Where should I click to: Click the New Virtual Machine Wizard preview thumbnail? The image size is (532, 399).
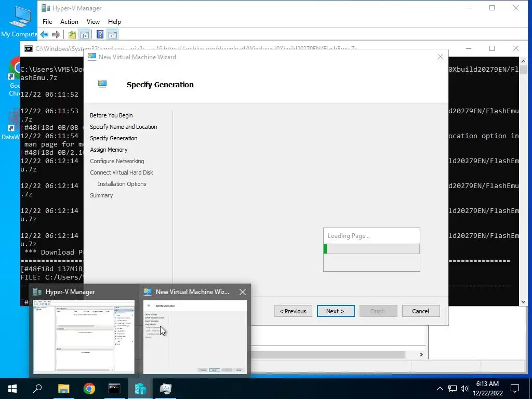195,337
